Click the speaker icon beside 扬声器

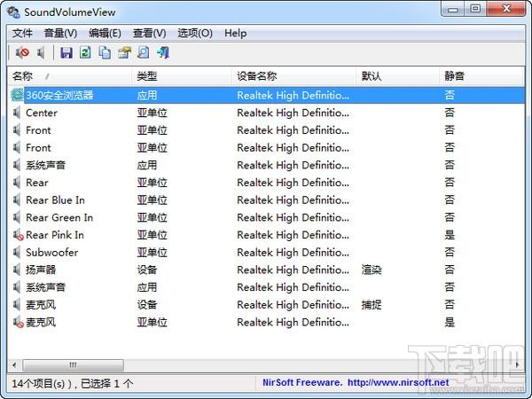17,270
